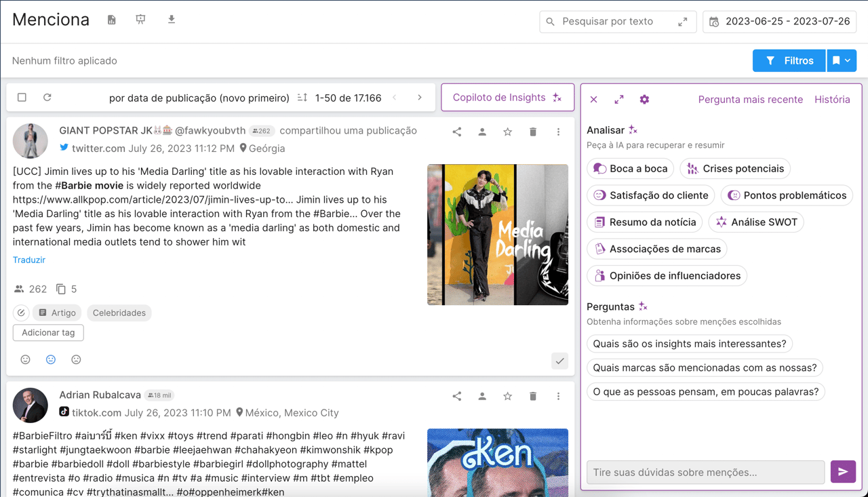Tick the select-all mentions checkbox
The width and height of the screenshot is (868, 497).
click(22, 98)
